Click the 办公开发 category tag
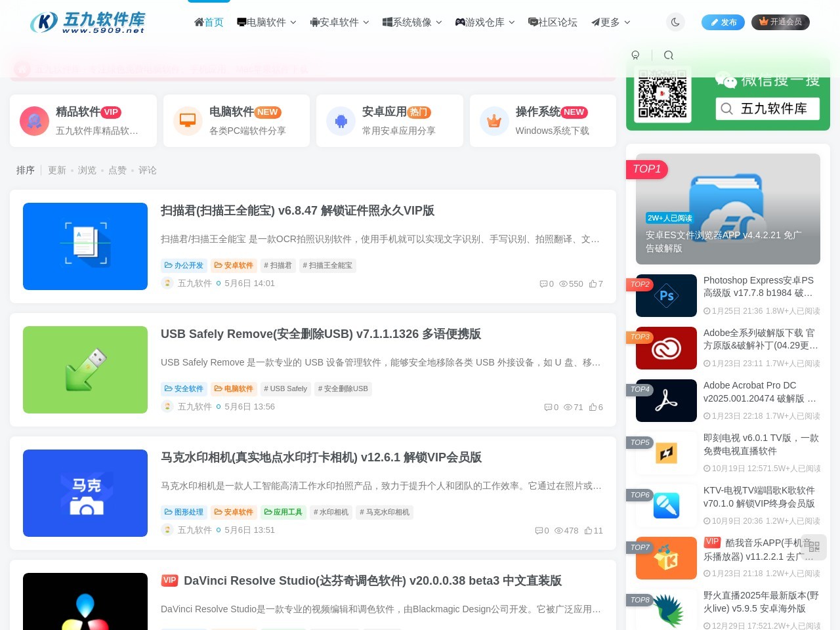 point(184,265)
